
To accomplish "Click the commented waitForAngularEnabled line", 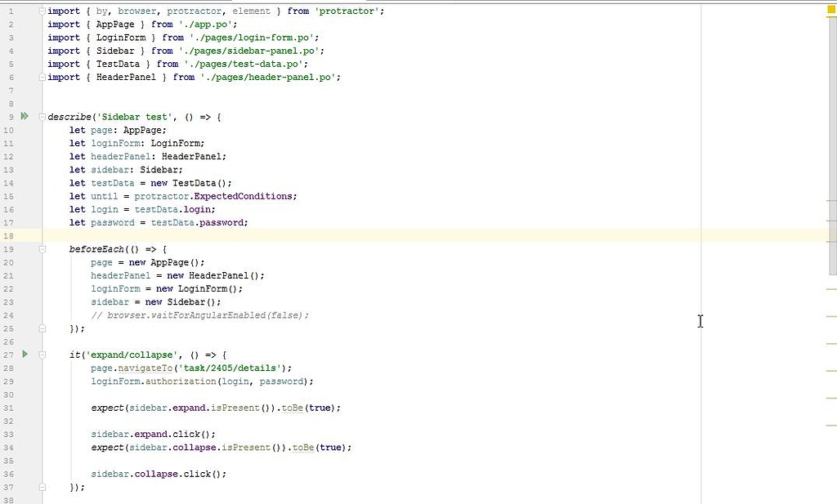I will pyautogui.click(x=199, y=315).
